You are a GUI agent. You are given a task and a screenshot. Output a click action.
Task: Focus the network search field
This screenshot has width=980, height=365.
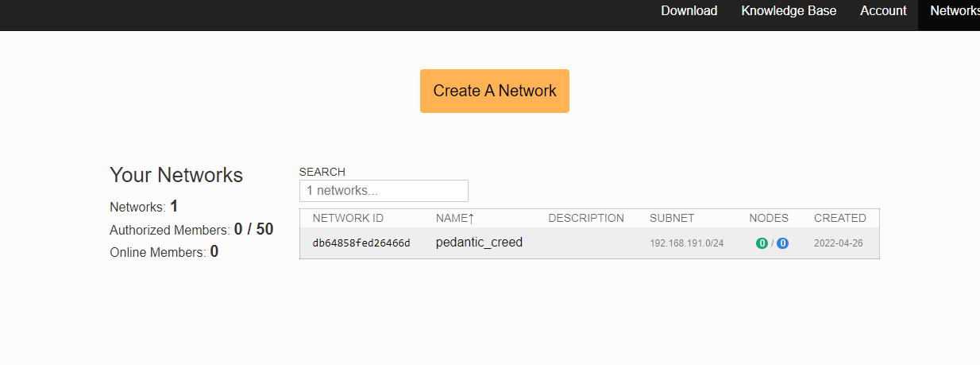pyautogui.click(x=384, y=191)
